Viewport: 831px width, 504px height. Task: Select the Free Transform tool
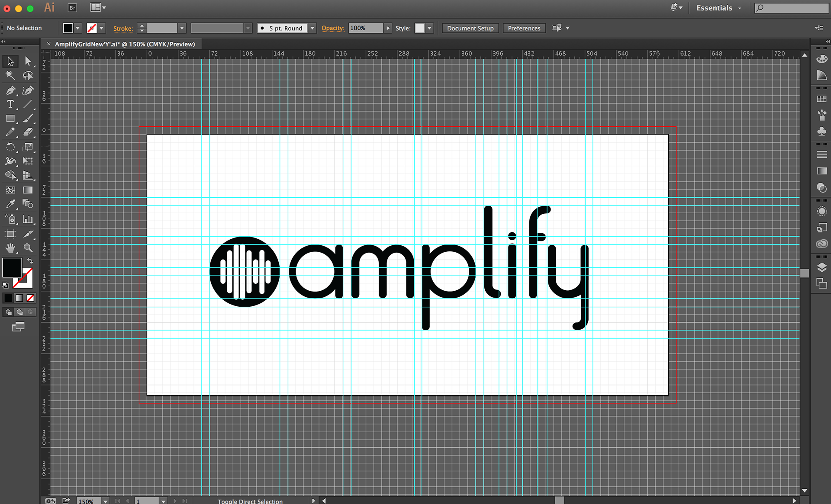coord(28,161)
